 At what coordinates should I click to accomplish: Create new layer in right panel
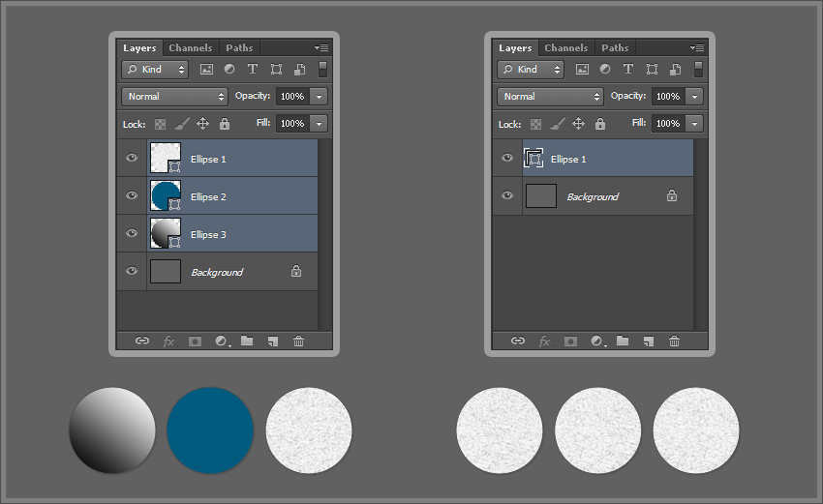[x=649, y=341]
